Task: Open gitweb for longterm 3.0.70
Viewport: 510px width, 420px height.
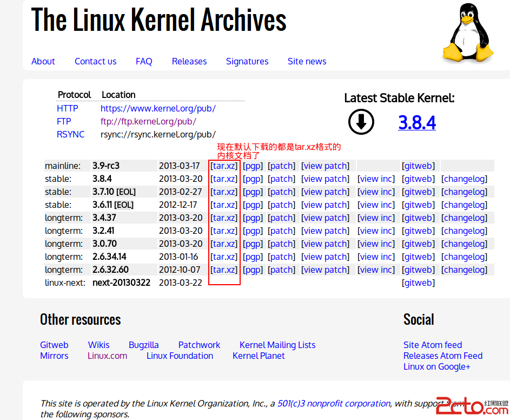Action: (x=418, y=244)
